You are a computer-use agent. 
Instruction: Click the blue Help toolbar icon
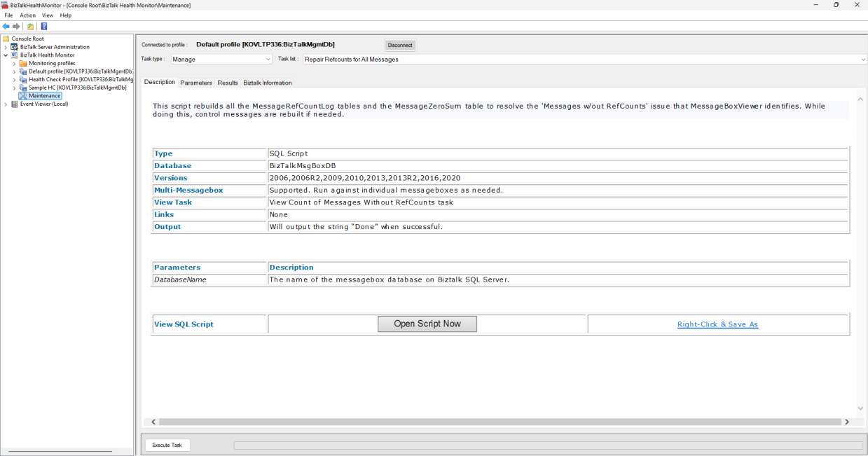point(44,27)
